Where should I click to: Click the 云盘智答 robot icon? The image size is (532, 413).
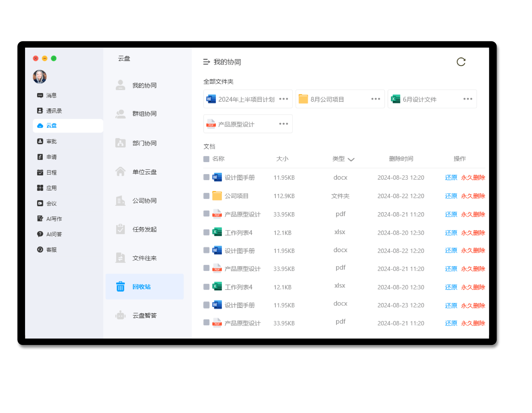pyautogui.click(x=120, y=315)
